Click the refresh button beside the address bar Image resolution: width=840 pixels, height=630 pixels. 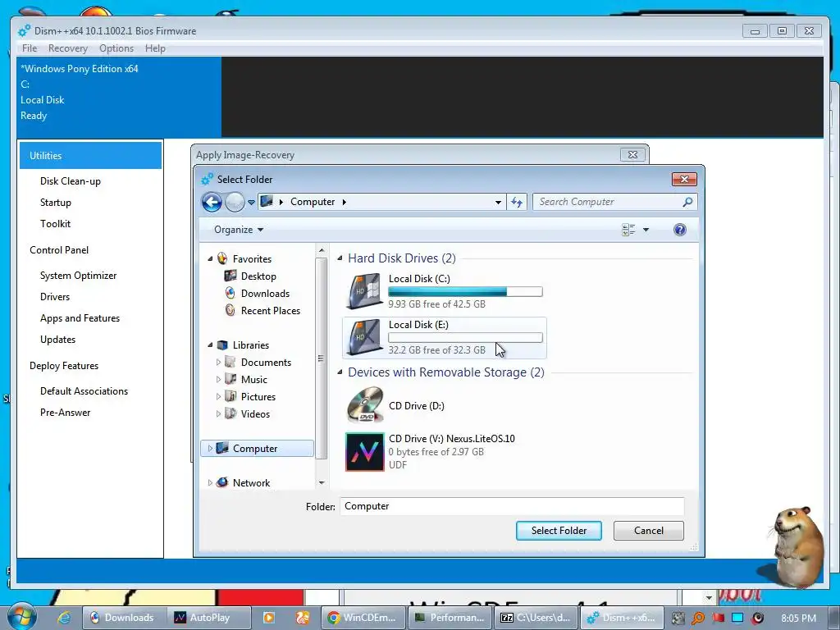517,202
